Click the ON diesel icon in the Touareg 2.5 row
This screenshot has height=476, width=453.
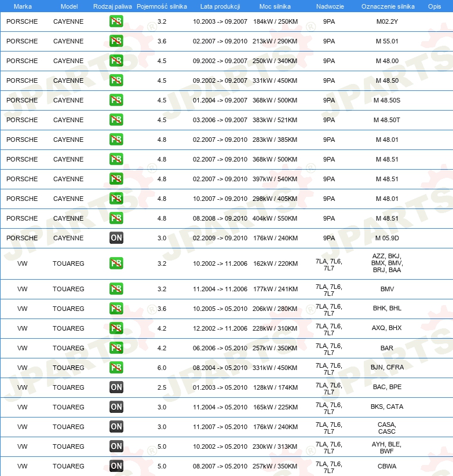coord(116,387)
